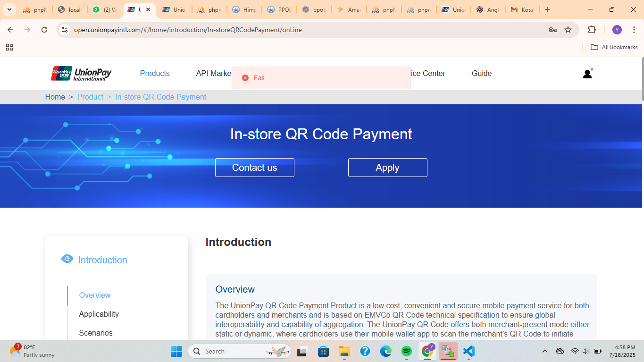644x362 pixels.
Task: View site information icon in address bar
Action: 65,30
